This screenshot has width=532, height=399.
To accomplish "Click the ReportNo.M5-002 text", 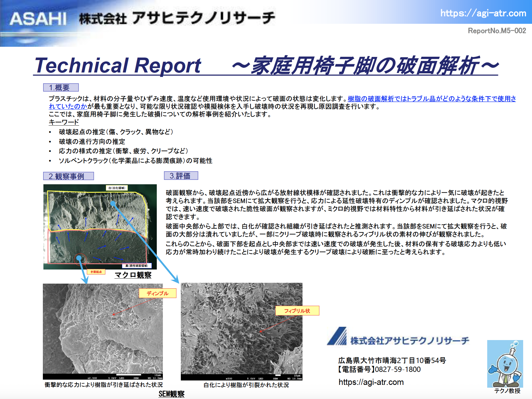I will coord(497,31).
